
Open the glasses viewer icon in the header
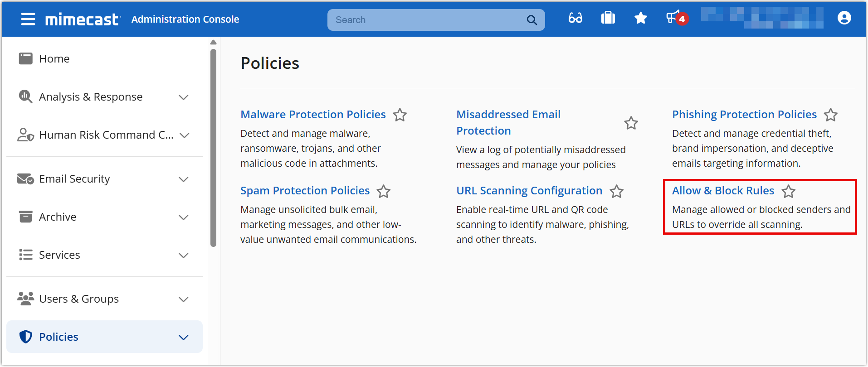(x=575, y=18)
